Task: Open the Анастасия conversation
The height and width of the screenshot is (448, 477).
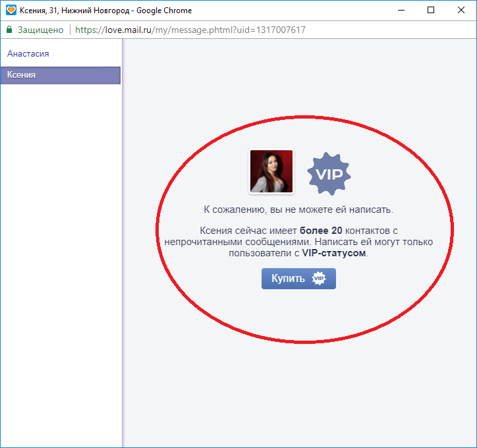Action: pyautogui.click(x=28, y=54)
